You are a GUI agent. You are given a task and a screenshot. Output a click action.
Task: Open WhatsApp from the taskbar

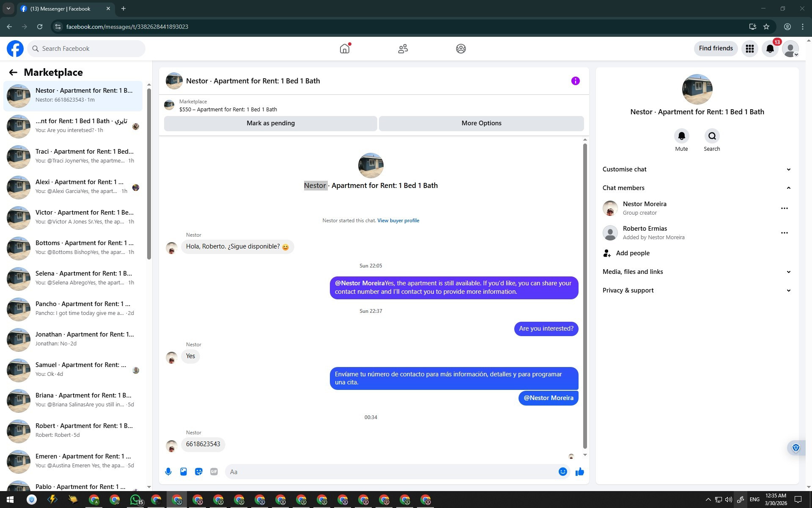tap(136, 500)
